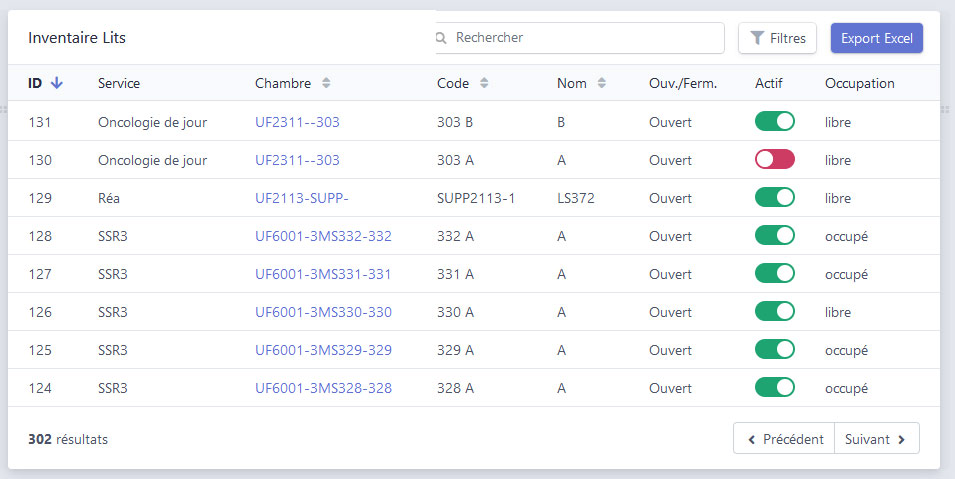This screenshot has width=955, height=479.
Task: Open chambre link UF2113-SUPP-
Action: pyautogui.click(x=301, y=198)
